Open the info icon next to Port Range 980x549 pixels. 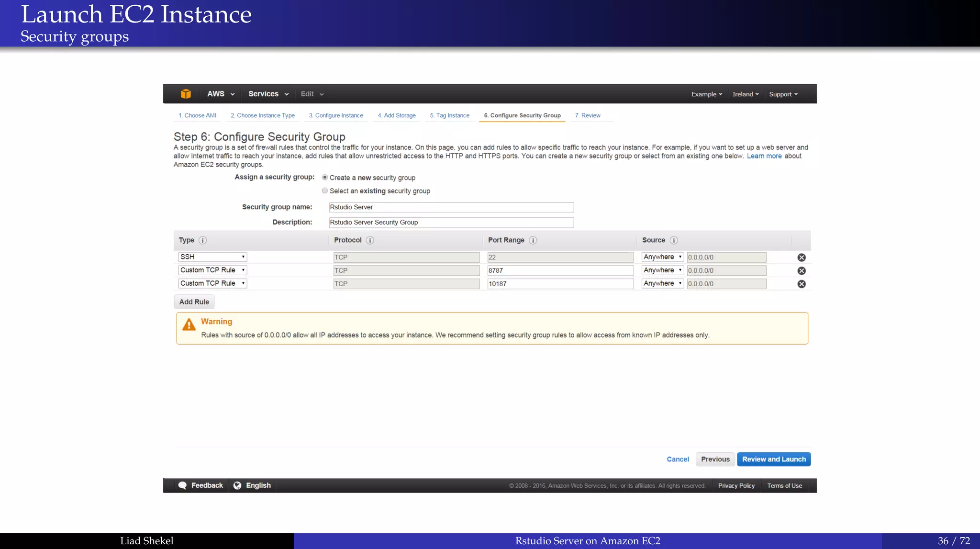[x=533, y=240]
